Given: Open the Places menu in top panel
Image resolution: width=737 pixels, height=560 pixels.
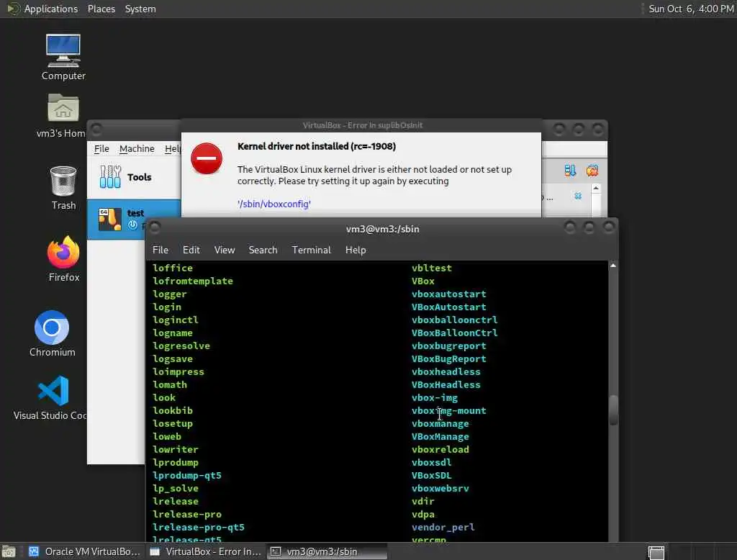Looking at the screenshot, I should click(101, 9).
